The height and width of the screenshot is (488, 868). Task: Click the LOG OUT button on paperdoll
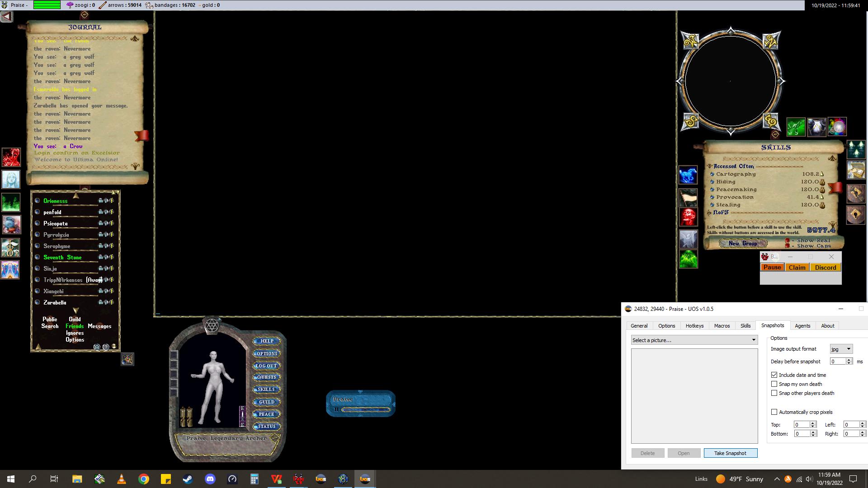tap(266, 366)
